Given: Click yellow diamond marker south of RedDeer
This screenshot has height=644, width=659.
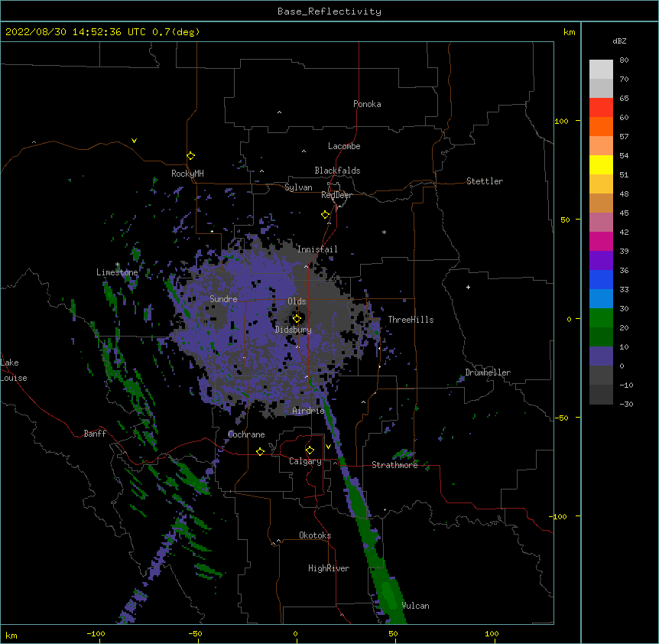Looking at the screenshot, I should click(326, 215).
